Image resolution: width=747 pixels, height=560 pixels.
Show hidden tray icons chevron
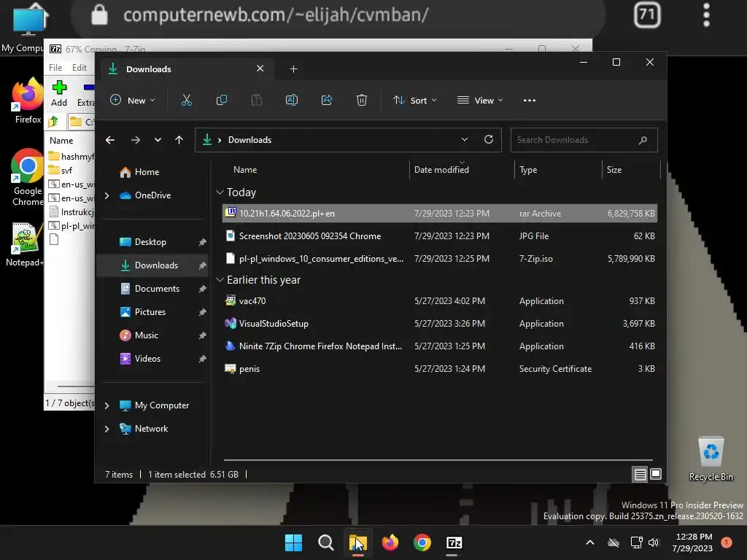(589, 542)
